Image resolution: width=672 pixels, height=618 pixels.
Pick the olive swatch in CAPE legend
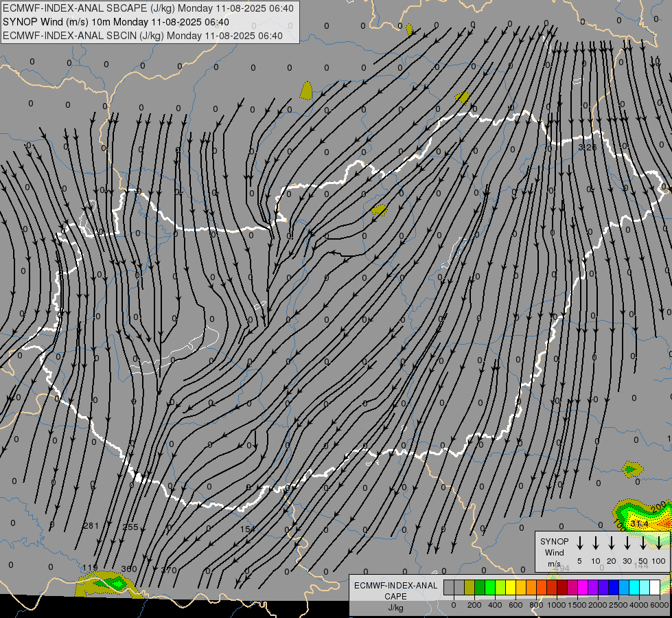tap(470, 587)
